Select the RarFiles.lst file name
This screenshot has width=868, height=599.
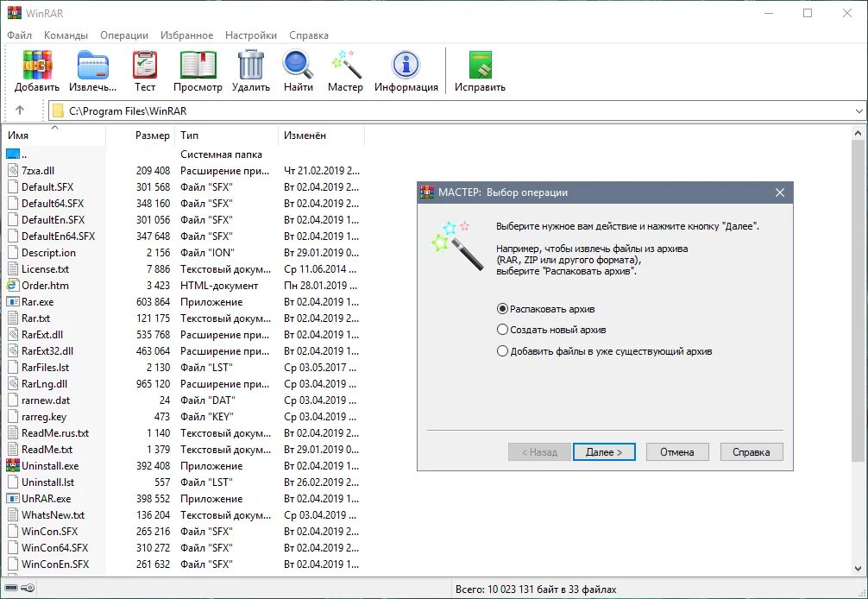(x=46, y=368)
